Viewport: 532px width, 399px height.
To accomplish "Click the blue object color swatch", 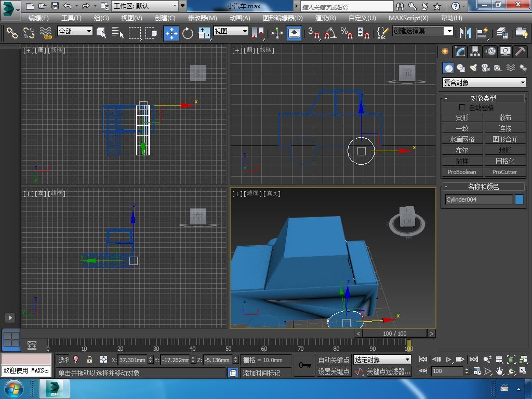I will point(519,199).
